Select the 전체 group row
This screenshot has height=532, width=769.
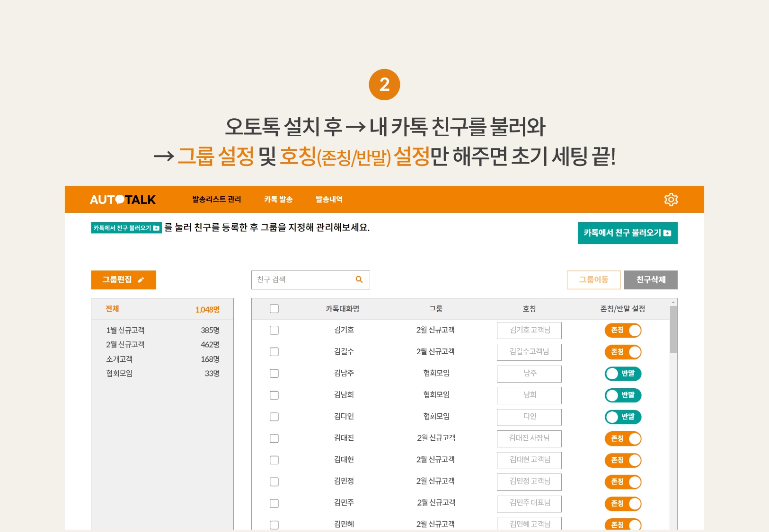[162, 309]
